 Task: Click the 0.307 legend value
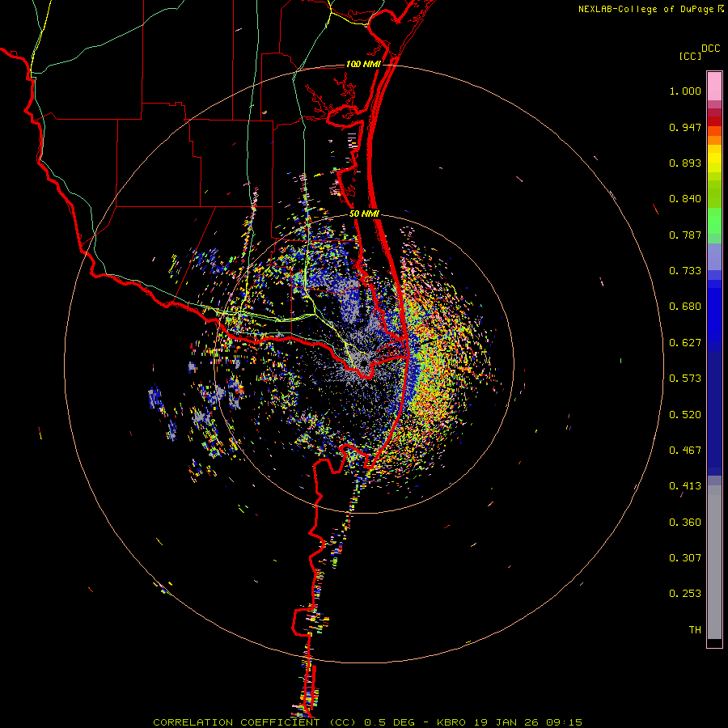(685, 558)
